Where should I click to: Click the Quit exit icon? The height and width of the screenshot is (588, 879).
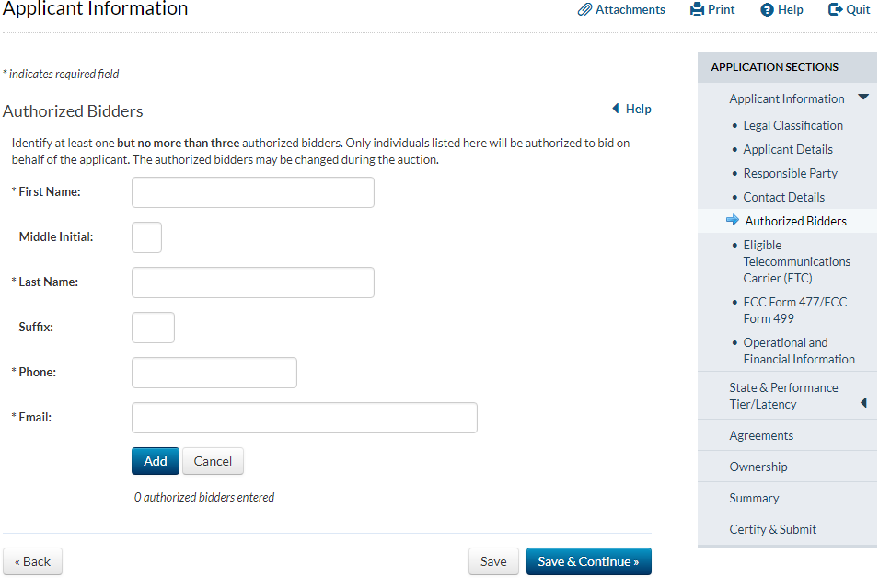pos(835,10)
